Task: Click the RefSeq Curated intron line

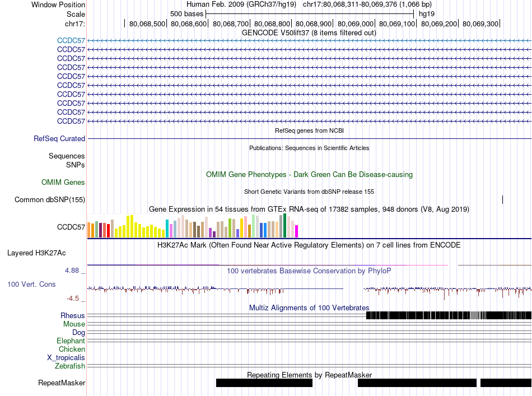Action: [x=309, y=138]
